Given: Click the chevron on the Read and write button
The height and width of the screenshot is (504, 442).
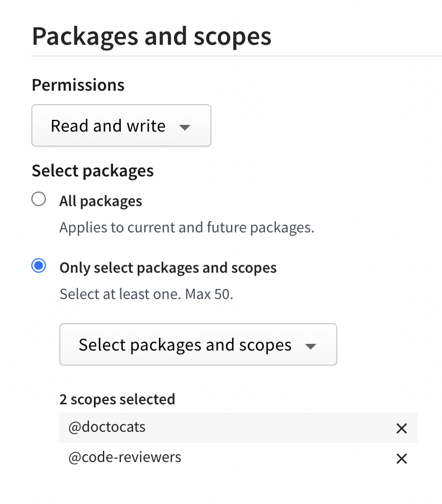Looking at the screenshot, I should (185, 128).
